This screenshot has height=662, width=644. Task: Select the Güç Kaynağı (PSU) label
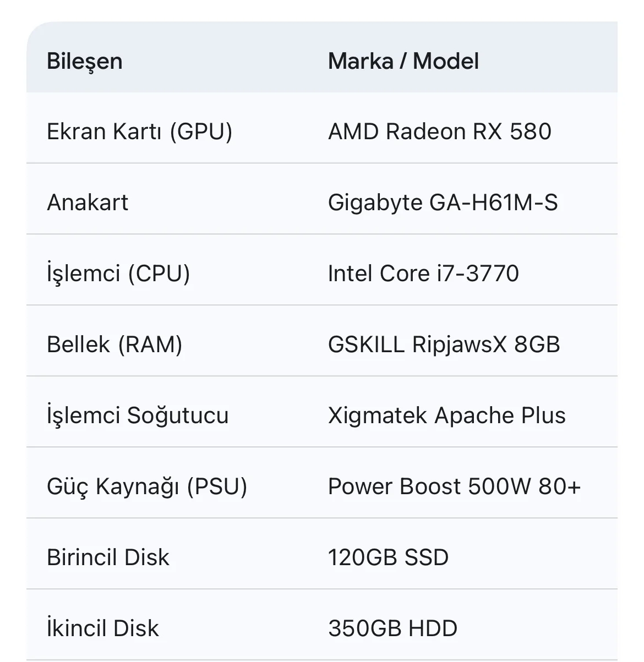[x=147, y=486]
